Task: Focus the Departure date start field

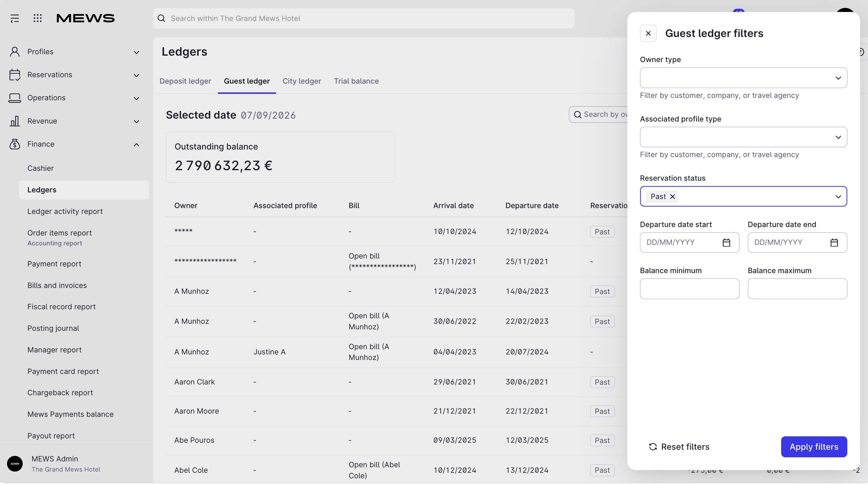Action: click(x=689, y=243)
